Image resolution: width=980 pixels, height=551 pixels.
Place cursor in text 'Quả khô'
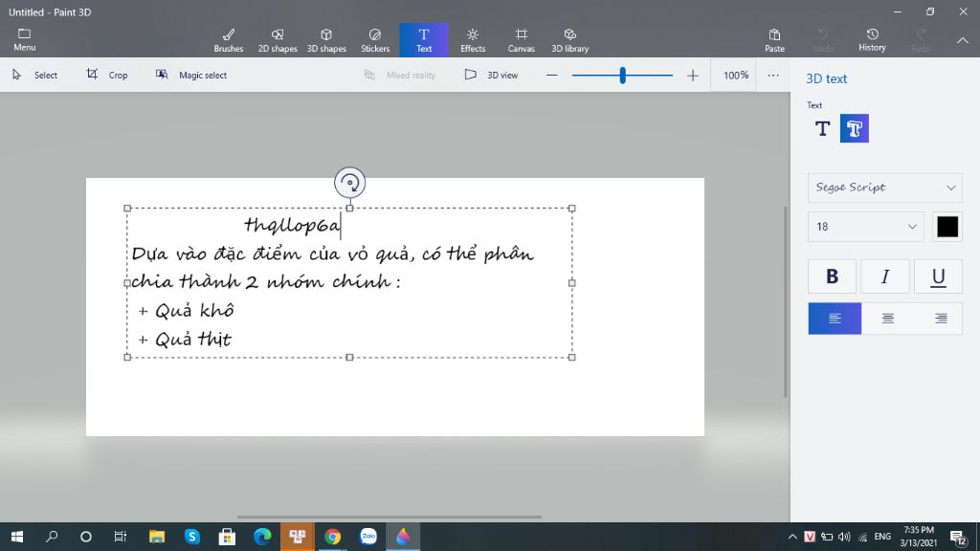194,311
